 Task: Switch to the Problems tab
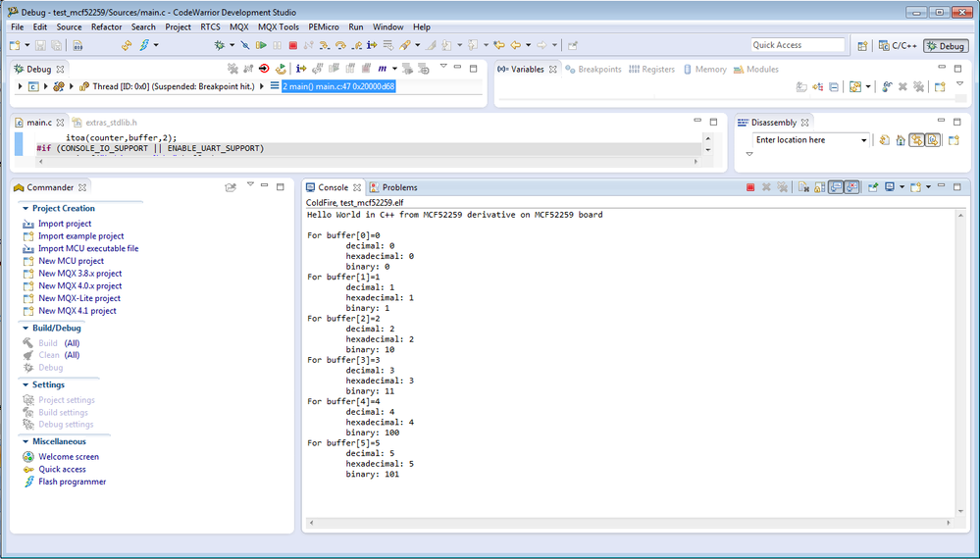[393, 187]
